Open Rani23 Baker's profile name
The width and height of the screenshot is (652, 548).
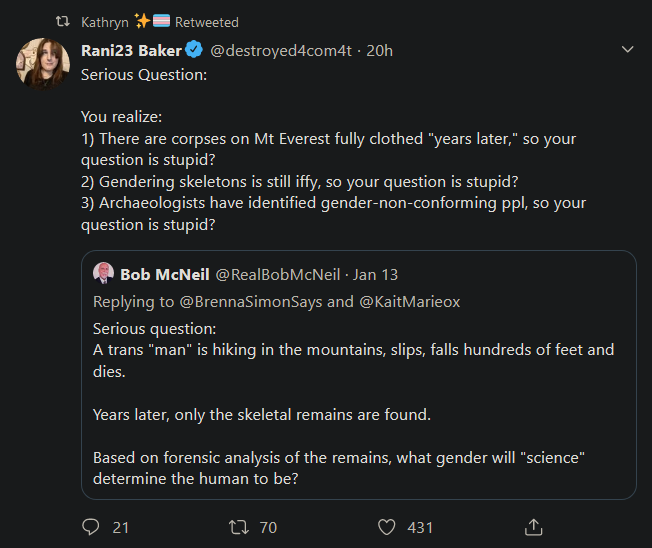click(131, 50)
